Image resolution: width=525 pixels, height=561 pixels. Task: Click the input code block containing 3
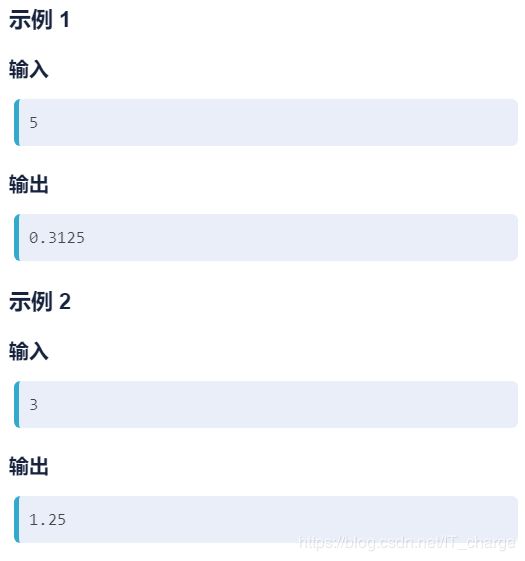[x=266, y=404]
